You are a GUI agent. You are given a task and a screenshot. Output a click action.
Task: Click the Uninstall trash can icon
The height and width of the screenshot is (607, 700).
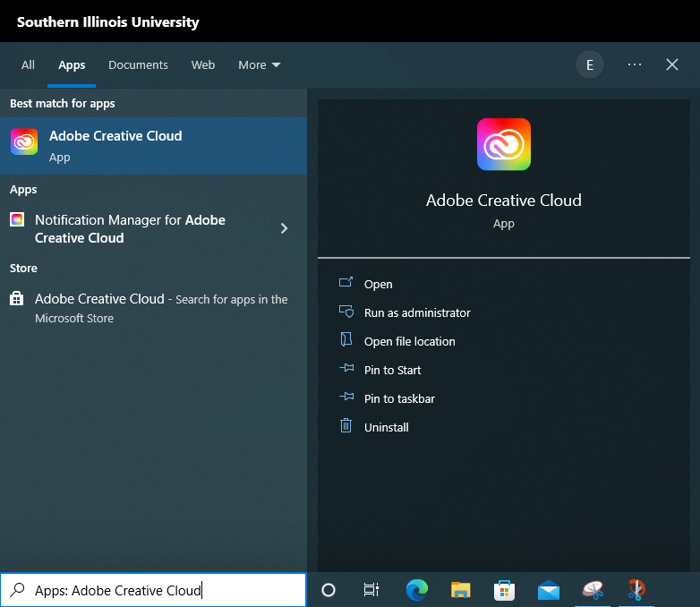pyautogui.click(x=346, y=425)
